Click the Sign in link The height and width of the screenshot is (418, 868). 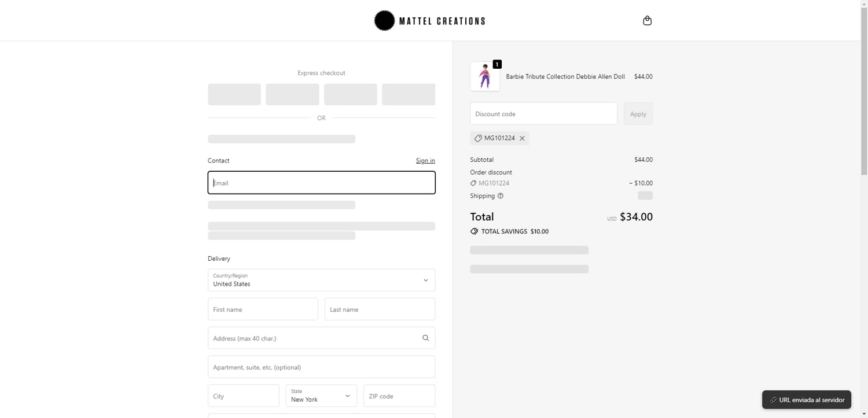425,161
